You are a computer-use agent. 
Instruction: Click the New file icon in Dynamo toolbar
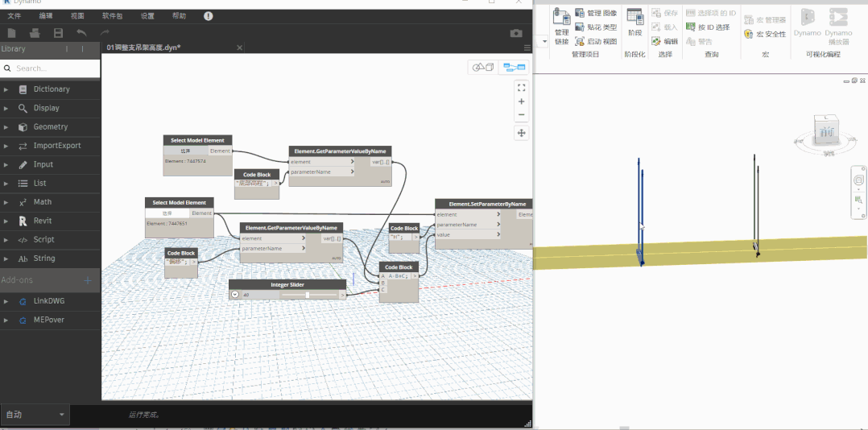(x=11, y=33)
